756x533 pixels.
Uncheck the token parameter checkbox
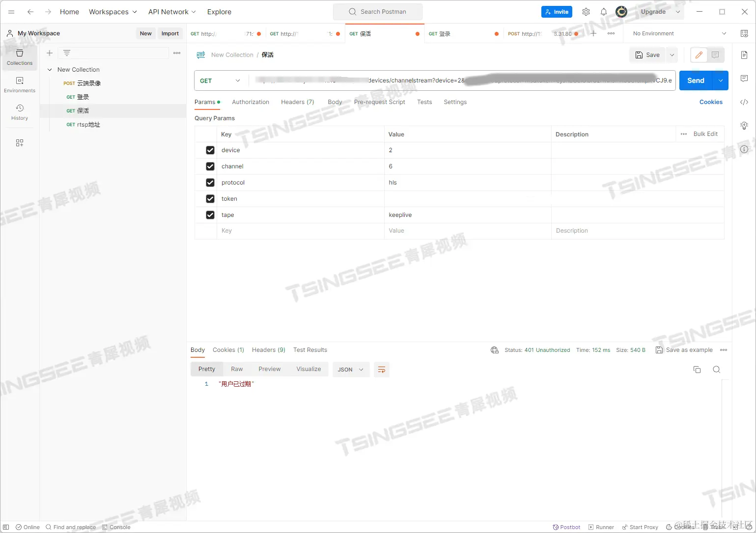pos(210,199)
